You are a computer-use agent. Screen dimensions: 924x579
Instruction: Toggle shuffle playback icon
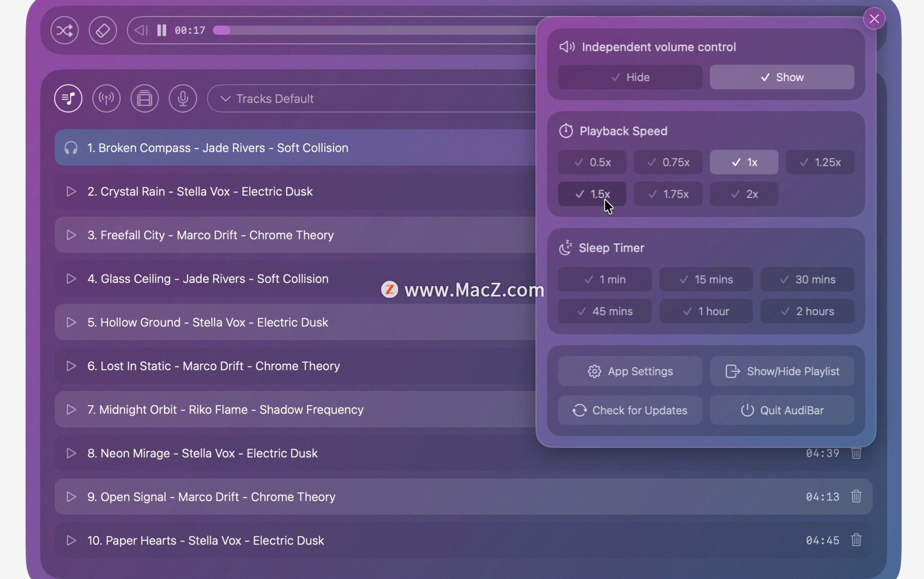[x=64, y=30]
